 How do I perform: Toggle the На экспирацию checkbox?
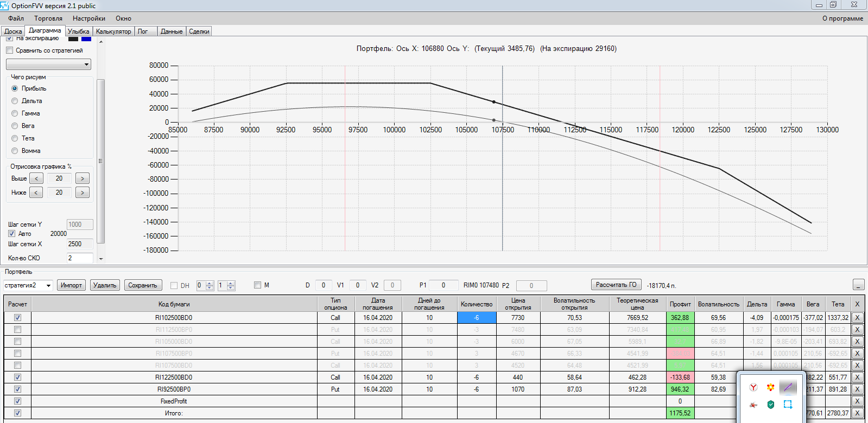pyautogui.click(x=9, y=39)
